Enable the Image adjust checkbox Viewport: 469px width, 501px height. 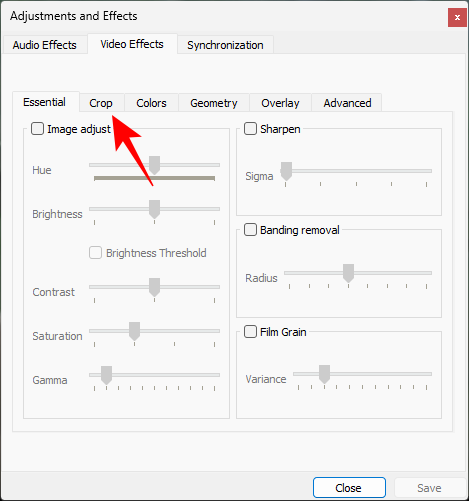(x=37, y=129)
